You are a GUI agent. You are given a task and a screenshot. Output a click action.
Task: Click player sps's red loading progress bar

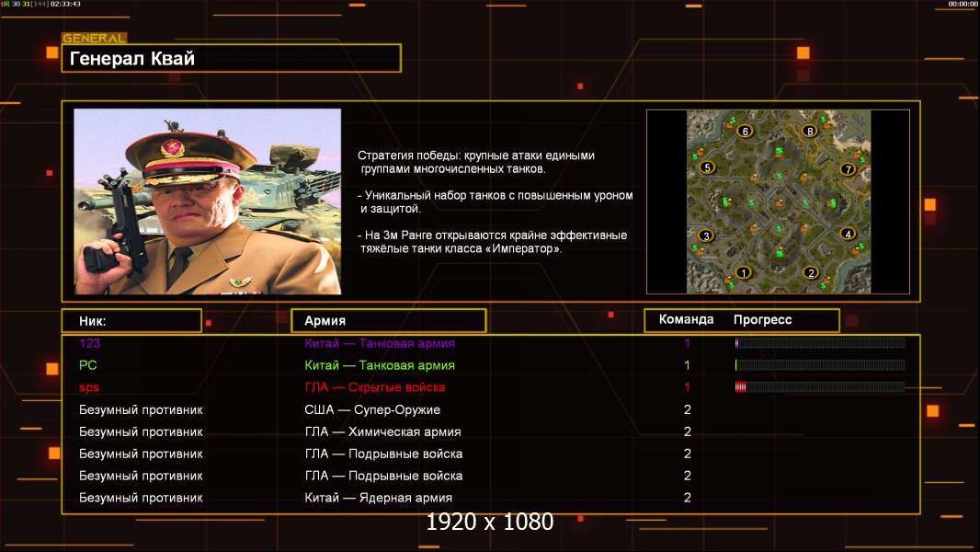coord(819,387)
